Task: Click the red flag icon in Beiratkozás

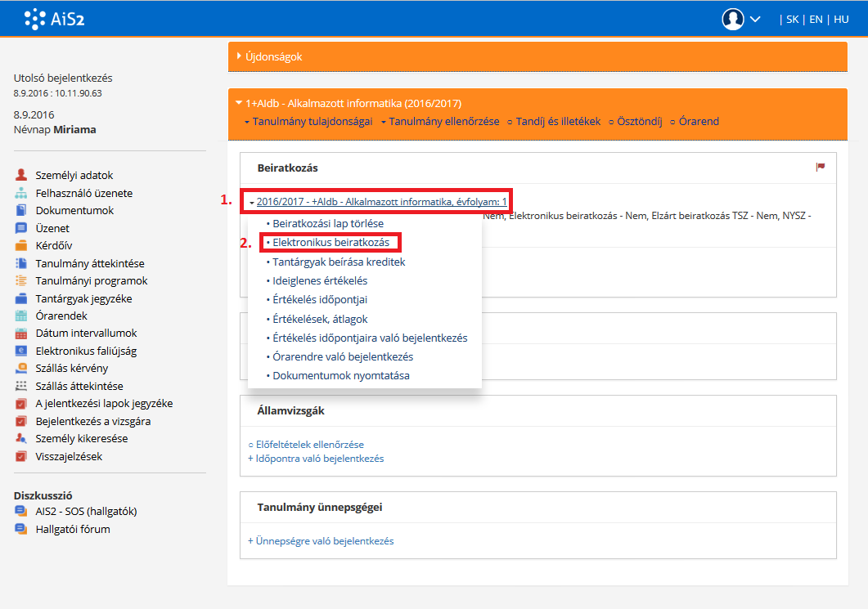Action: [x=821, y=167]
